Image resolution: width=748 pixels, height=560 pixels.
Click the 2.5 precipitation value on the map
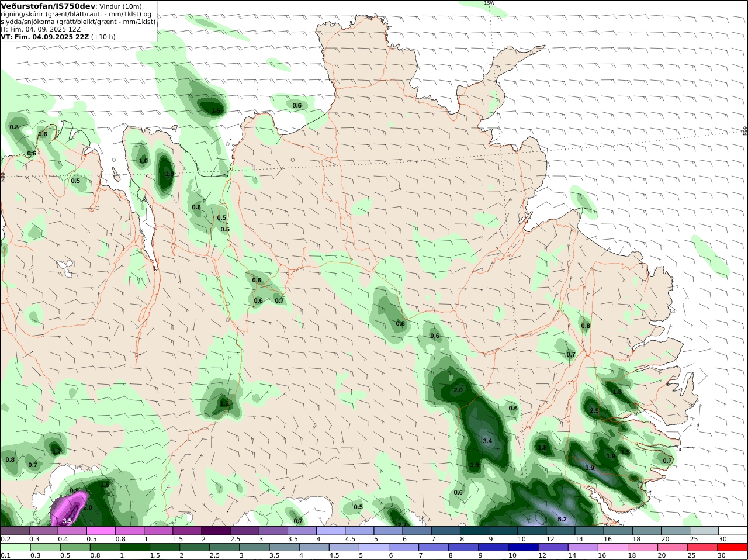[594, 411]
